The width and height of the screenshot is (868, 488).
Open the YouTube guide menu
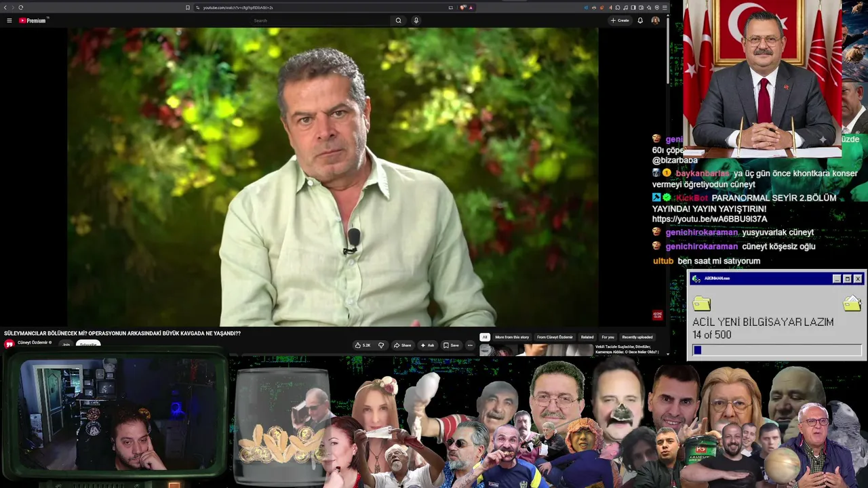pos(9,20)
